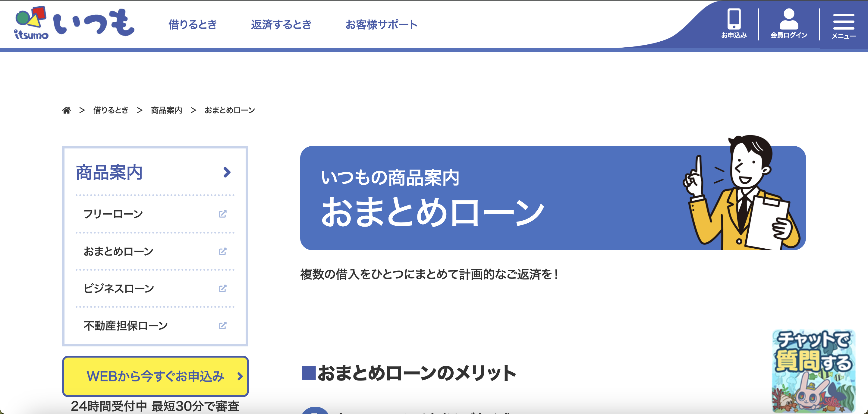This screenshot has width=868, height=414.
Task: Click the chevron beside 商品案内 heading
Action: [227, 172]
